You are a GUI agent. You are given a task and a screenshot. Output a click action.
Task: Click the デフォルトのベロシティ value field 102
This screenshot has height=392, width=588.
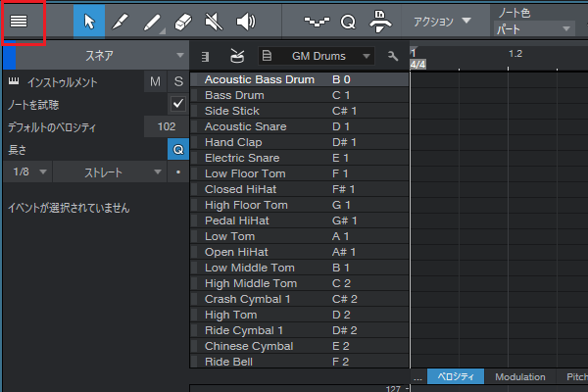point(166,126)
